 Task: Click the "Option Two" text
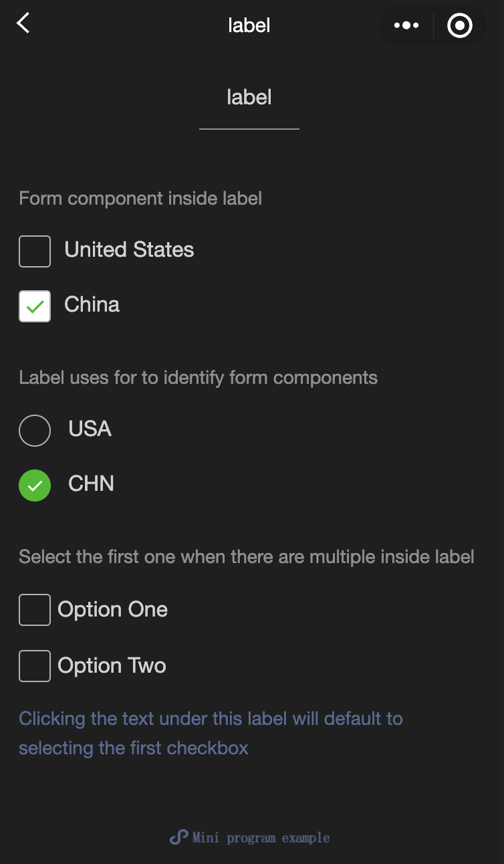112,666
